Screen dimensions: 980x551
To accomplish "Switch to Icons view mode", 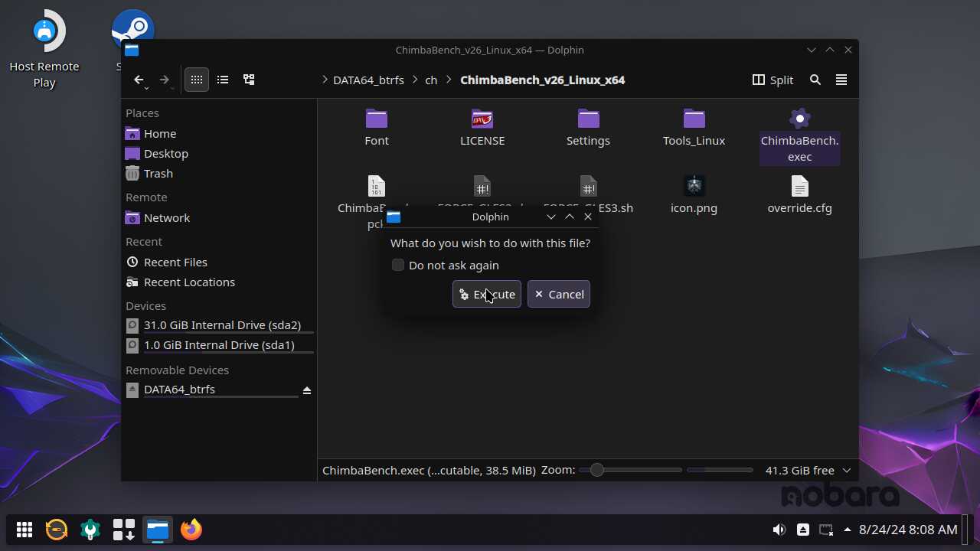I will coord(197,80).
